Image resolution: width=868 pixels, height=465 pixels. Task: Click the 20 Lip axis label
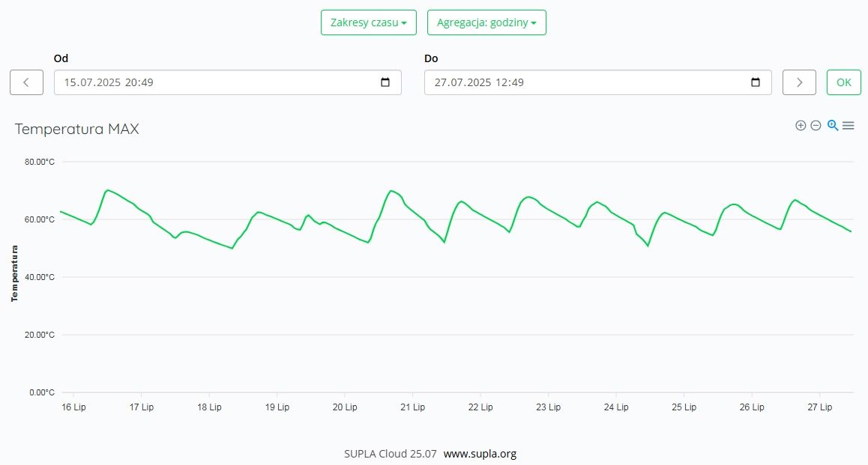click(345, 407)
